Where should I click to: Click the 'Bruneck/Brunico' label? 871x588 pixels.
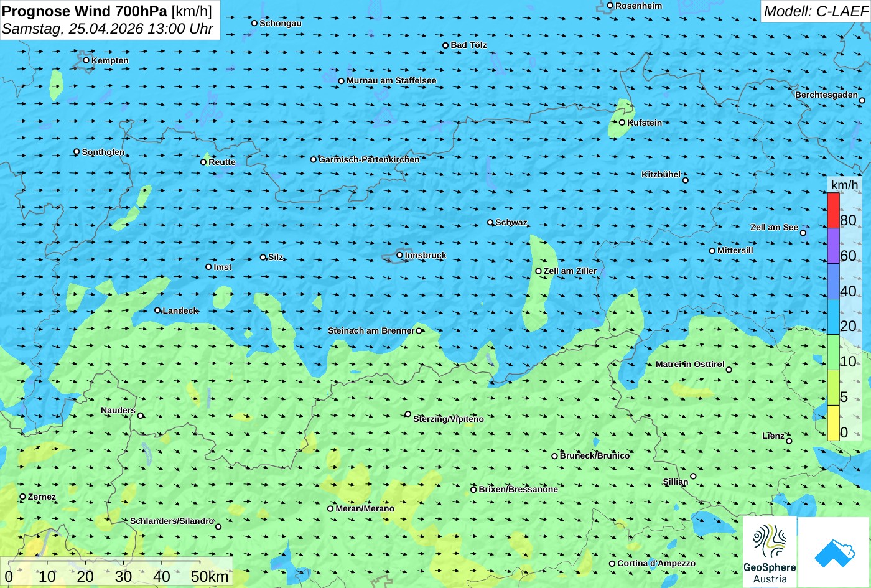595,455
